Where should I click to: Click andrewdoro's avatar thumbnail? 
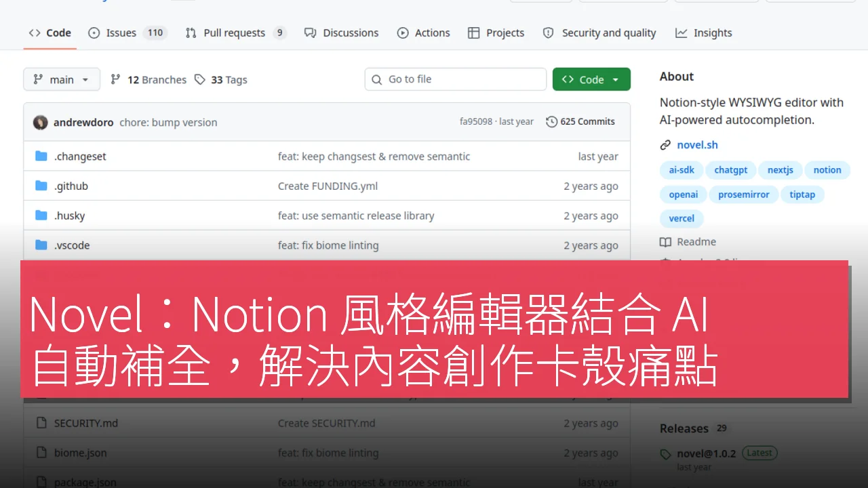41,122
